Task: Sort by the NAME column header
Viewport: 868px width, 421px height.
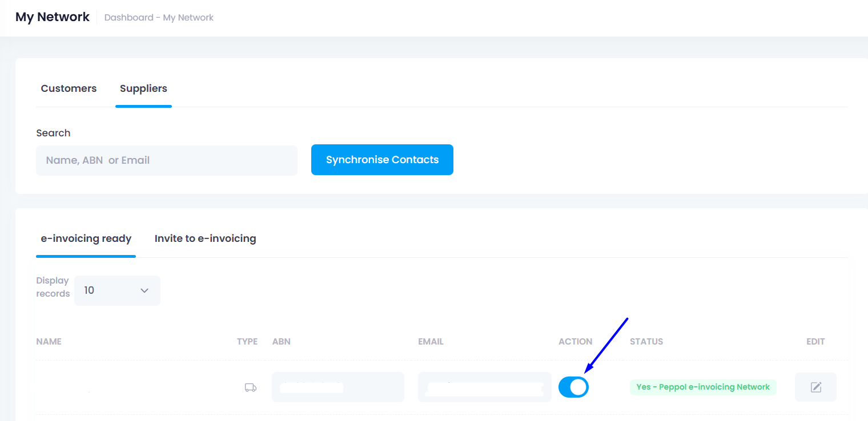Action: tap(49, 342)
